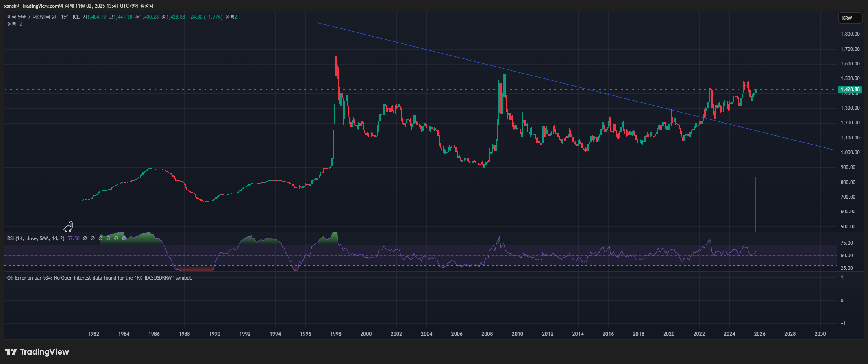The height and width of the screenshot is (364, 868).
Task: Select the current price label 1,428.88
Action: pyautogui.click(x=850, y=89)
